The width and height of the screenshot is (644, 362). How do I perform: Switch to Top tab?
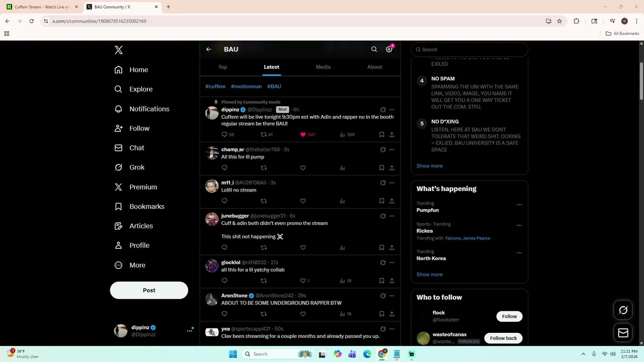(x=222, y=67)
